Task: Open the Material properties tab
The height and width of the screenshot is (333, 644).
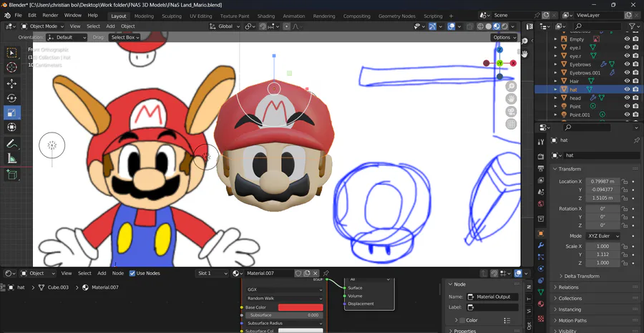Action: (541, 304)
